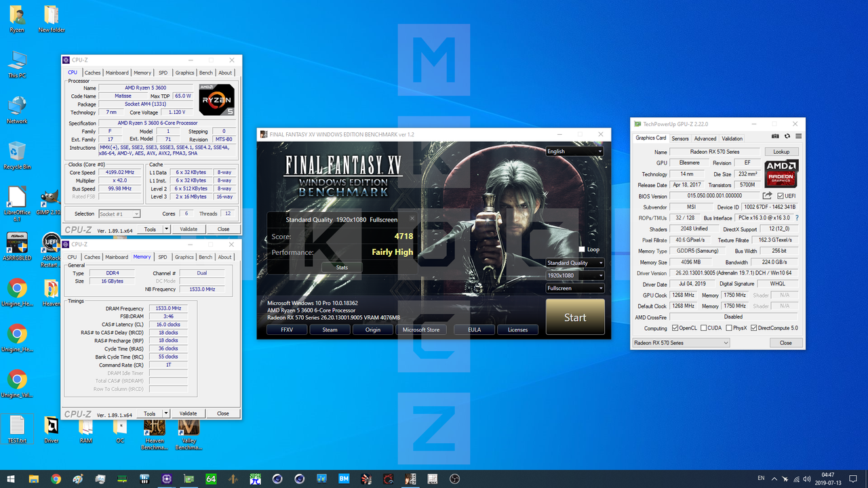
Task: Open the SPD tab in CPU-Z
Action: pos(163,72)
